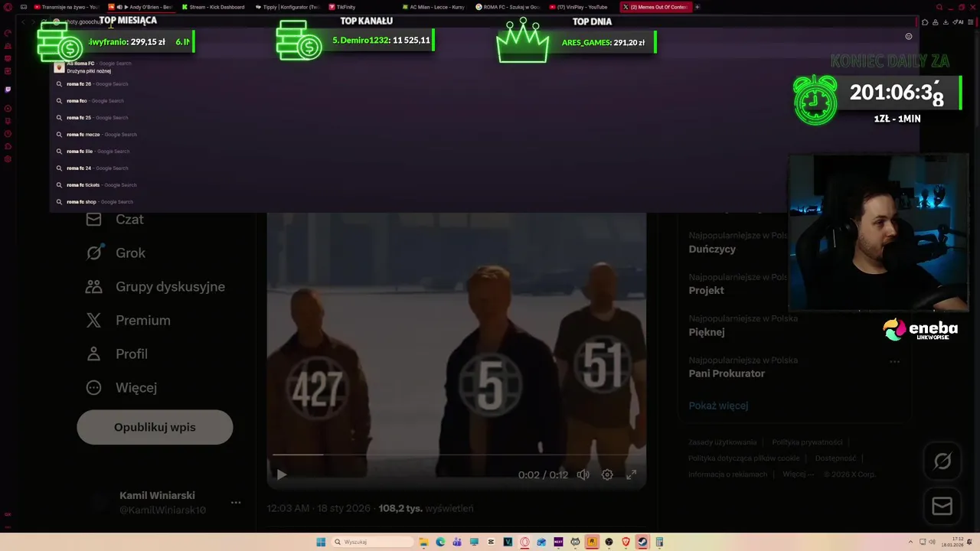
Task: Click the Pokaż więcej link
Action: pyautogui.click(x=718, y=406)
